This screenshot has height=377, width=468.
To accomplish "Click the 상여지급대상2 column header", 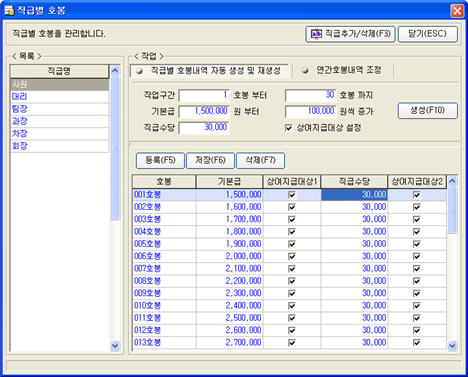I will click(x=417, y=182).
